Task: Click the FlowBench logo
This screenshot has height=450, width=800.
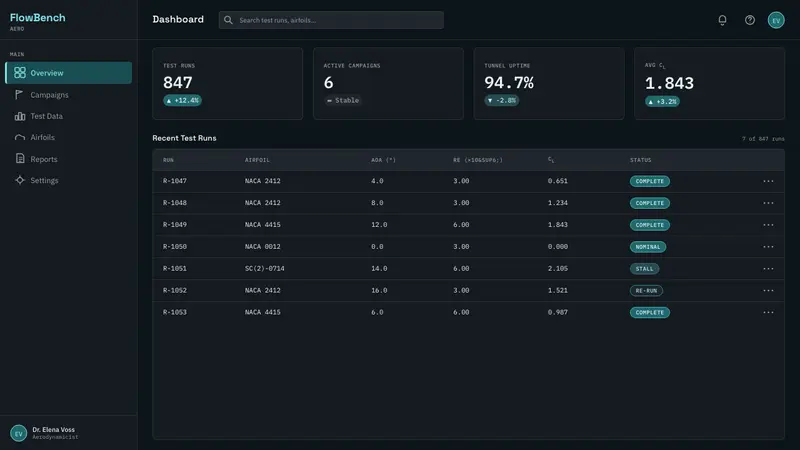Action: coord(38,18)
